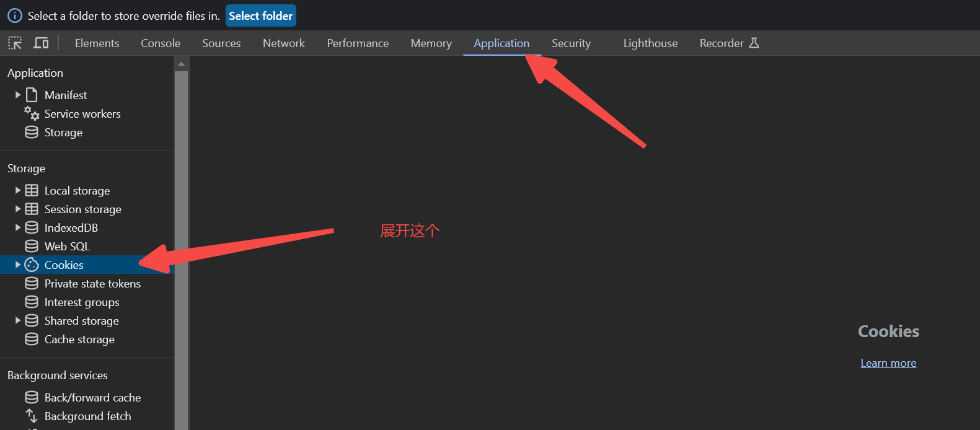Viewport: 980px width, 430px height.
Task: Click the Cookies cookie icon
Action: tap(32, 265)
